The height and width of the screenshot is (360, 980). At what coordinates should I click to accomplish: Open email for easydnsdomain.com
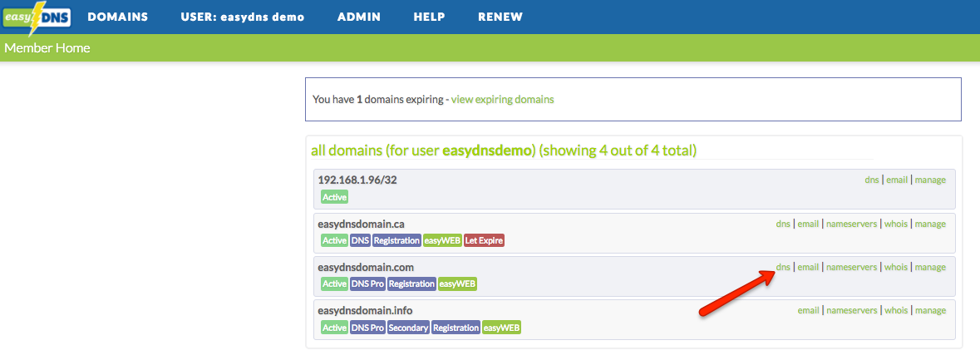pyautogui.click(x=808, y=267)
